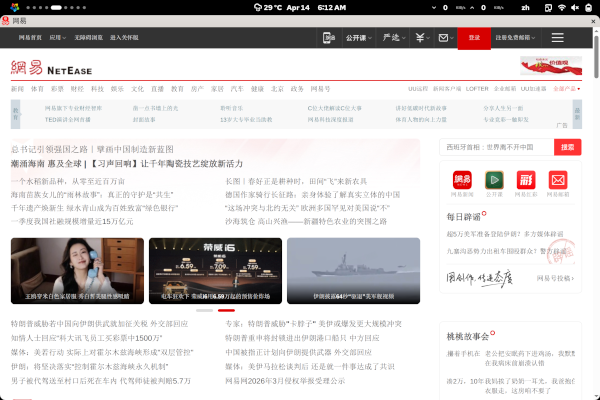Click the 价值观 red ribbon banner
Screen dimensions: 600x400
[551, 65]
